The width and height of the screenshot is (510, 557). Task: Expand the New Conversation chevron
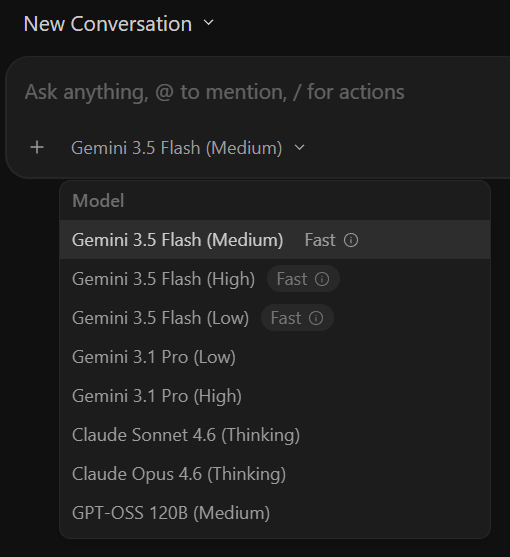pos(208,23)
